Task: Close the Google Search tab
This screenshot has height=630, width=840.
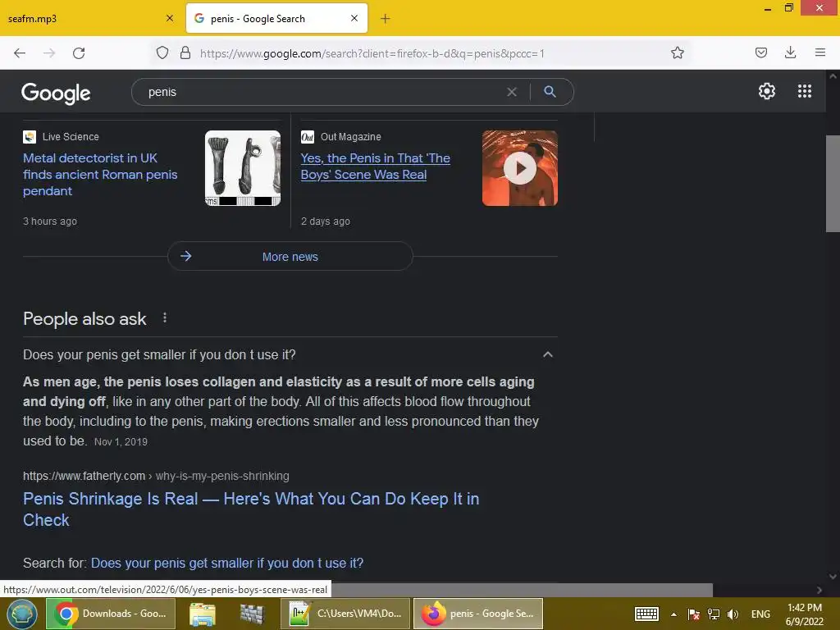Action: (354, 18)
